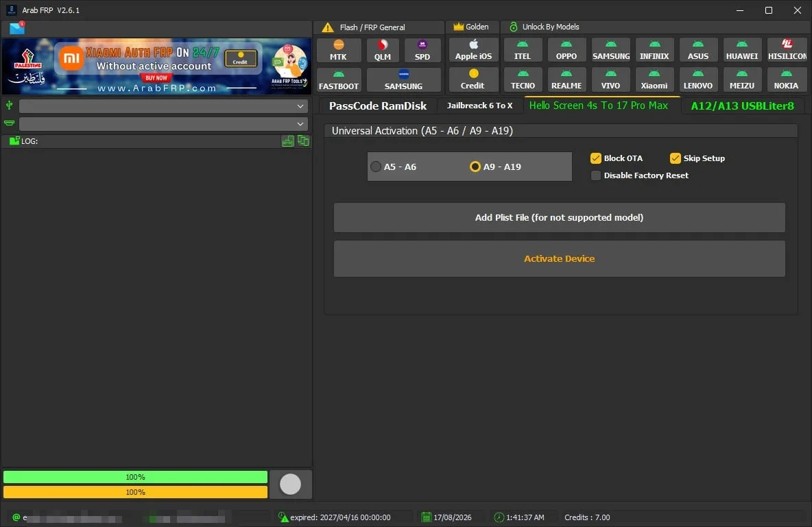Viewport: 812px width, 527px height.
Task: Click inside the empty log output area
Action: pos(156,308)
